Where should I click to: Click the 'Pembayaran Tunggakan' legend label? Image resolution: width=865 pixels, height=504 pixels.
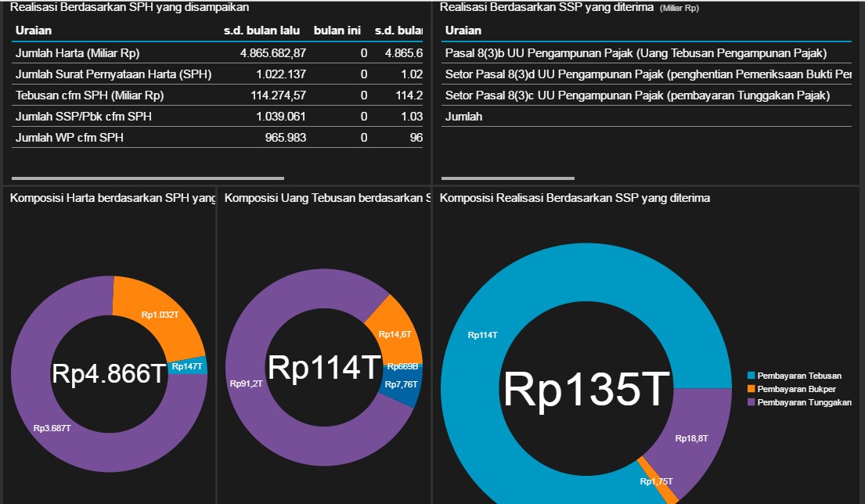pos(804,402)
